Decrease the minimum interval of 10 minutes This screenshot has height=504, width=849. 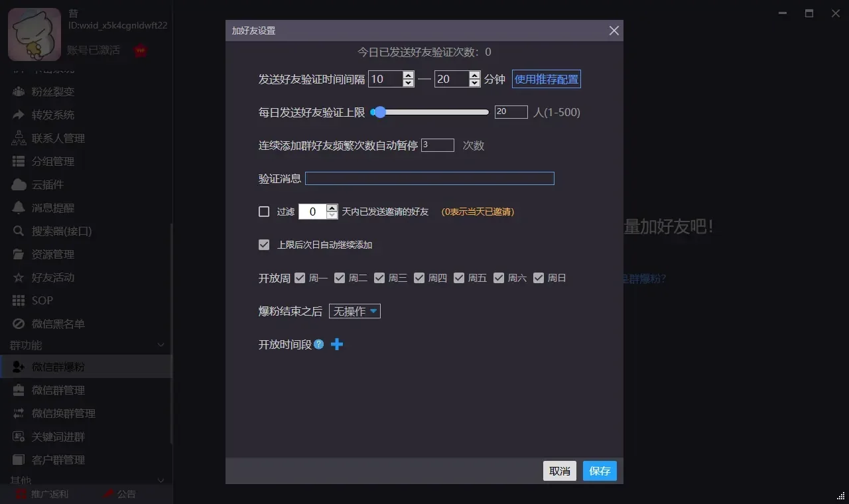(409, 83)
